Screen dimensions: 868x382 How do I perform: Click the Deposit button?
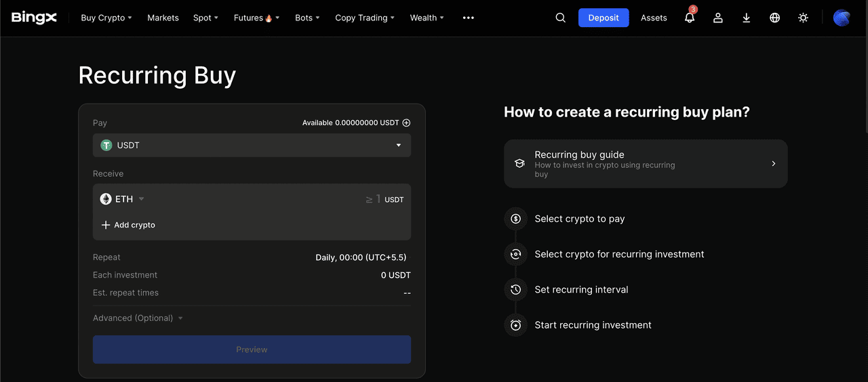(x=604, y=18)
